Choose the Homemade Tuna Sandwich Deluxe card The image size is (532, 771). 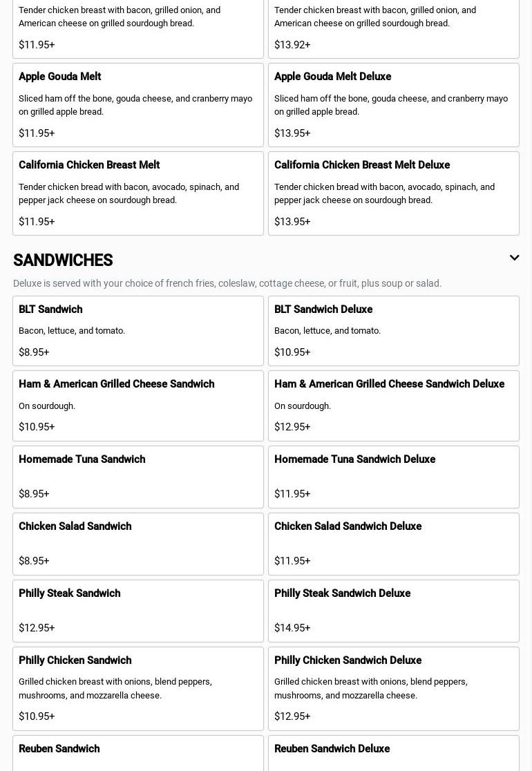(393, 477)
